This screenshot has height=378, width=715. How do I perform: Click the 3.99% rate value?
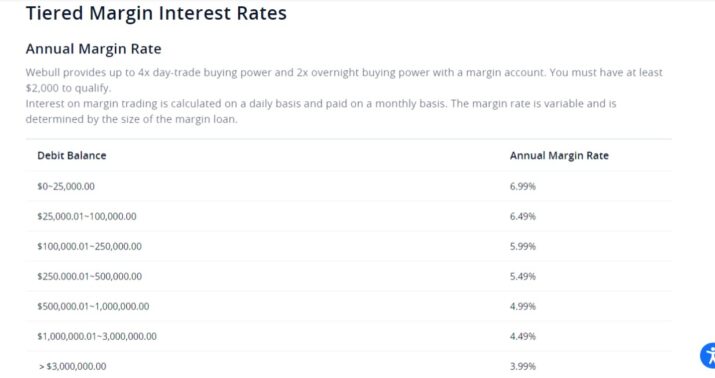tap(523, 366)
